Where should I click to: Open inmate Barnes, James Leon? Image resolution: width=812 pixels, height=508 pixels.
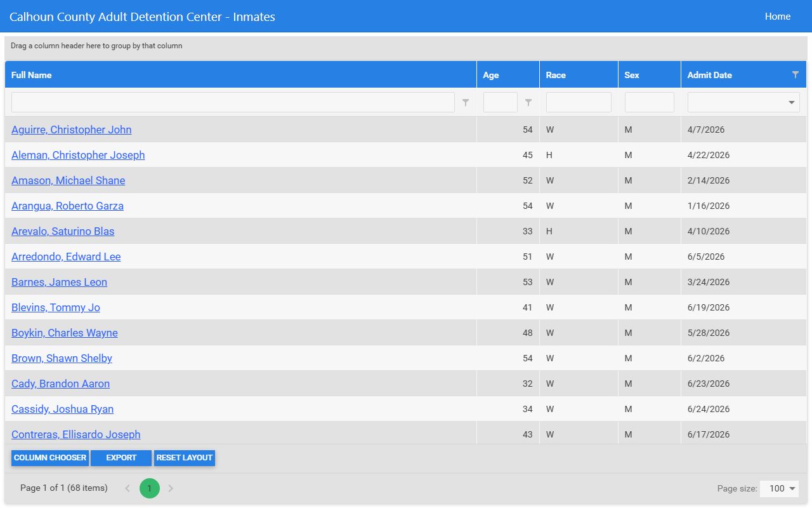tap(59, 282)
